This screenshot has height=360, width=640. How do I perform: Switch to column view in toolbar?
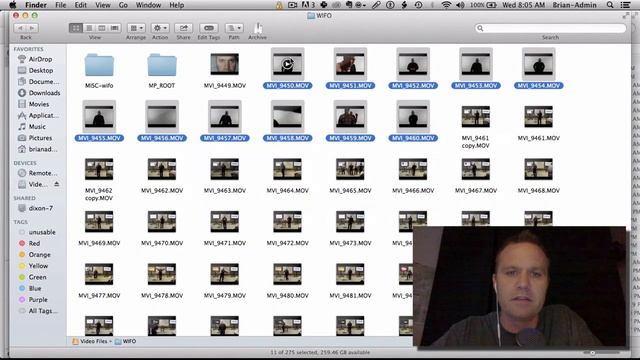tap(102, 28)
